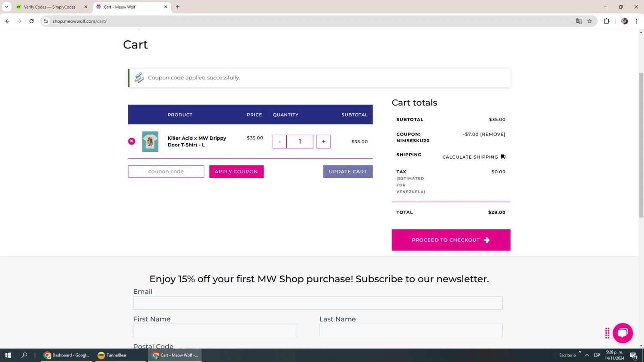Open the Extensions puzzle icon

click(x=607, y=21)
